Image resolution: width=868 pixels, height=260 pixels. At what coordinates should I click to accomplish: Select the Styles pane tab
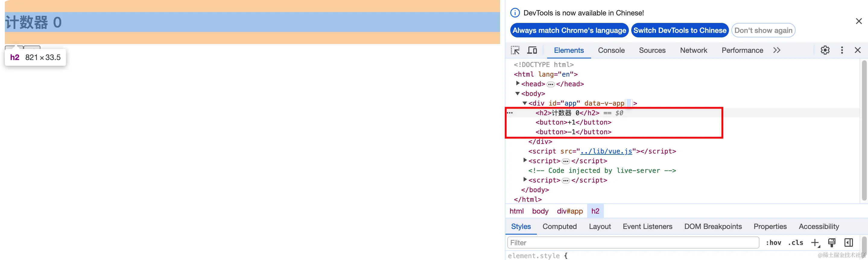[521, 226]
